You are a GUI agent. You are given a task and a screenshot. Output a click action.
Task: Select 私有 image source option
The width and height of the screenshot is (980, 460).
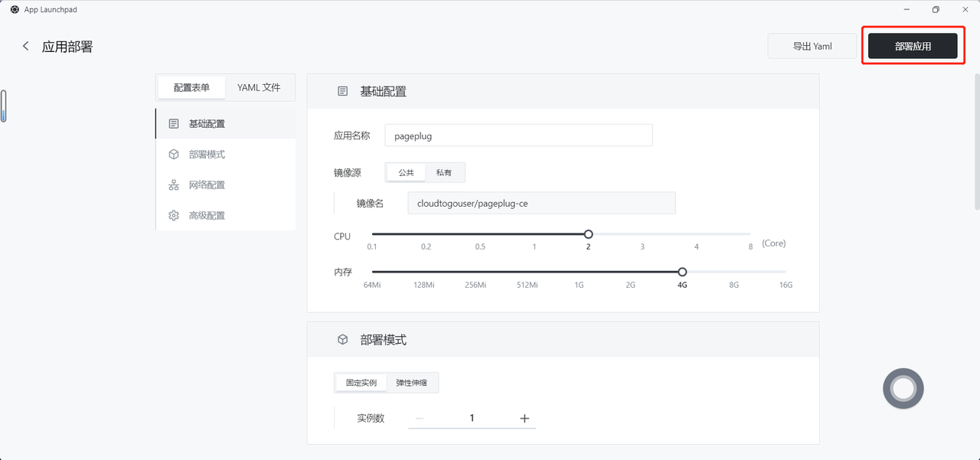coord(444,172)
